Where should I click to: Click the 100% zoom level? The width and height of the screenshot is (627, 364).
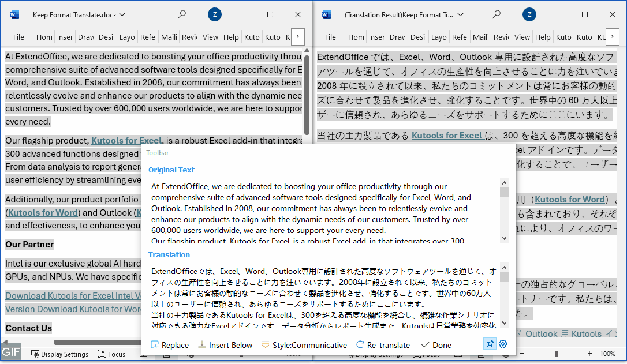(x=607, y=354)
